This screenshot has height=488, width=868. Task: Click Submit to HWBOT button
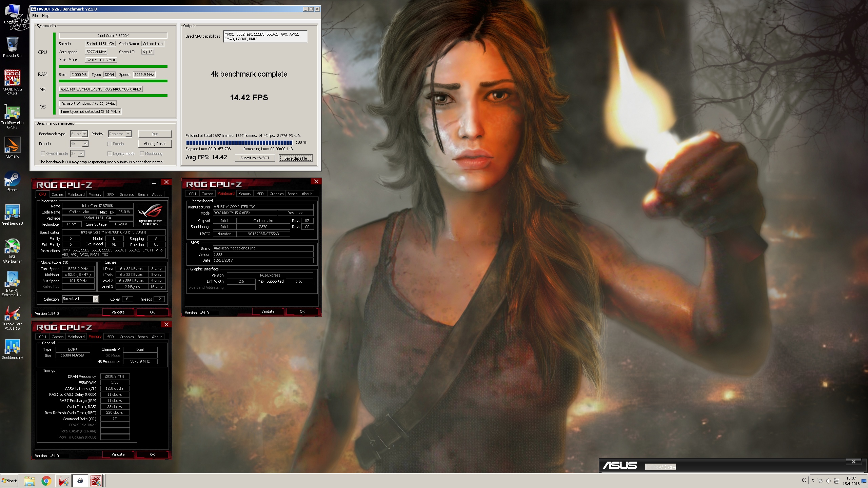tap(255, 158)
